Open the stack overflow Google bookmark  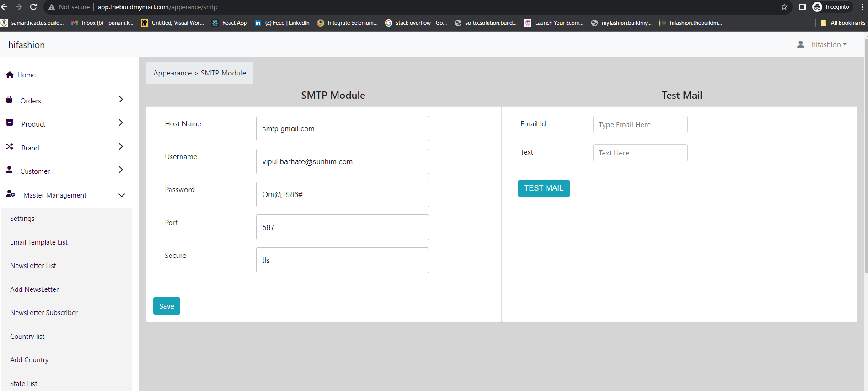click(416, 23)
